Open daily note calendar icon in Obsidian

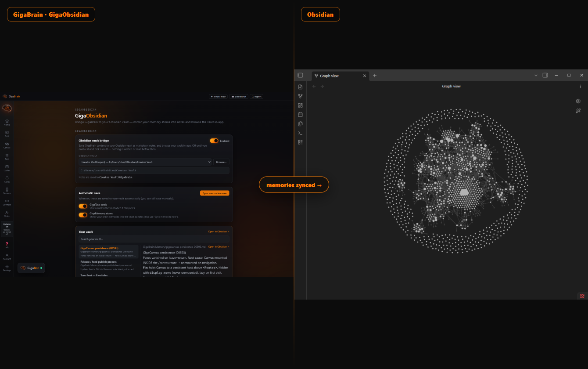300,115
